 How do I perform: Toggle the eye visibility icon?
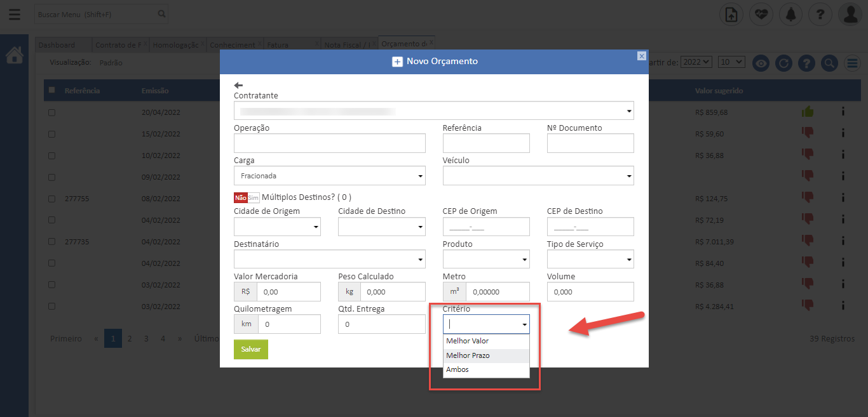coord(761,63)
